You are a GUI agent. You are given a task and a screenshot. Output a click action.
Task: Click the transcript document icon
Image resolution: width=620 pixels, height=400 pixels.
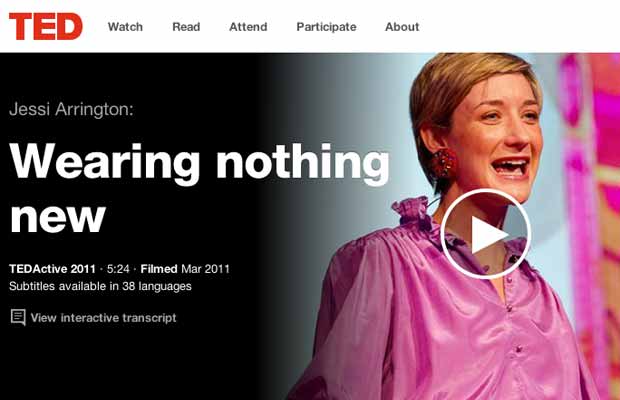click(18, 317)
